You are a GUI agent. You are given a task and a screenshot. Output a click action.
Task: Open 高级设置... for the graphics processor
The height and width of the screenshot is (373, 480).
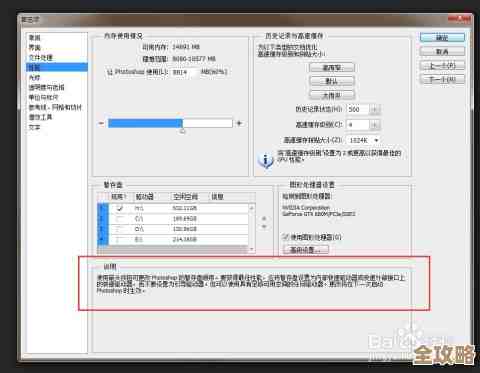306,249
